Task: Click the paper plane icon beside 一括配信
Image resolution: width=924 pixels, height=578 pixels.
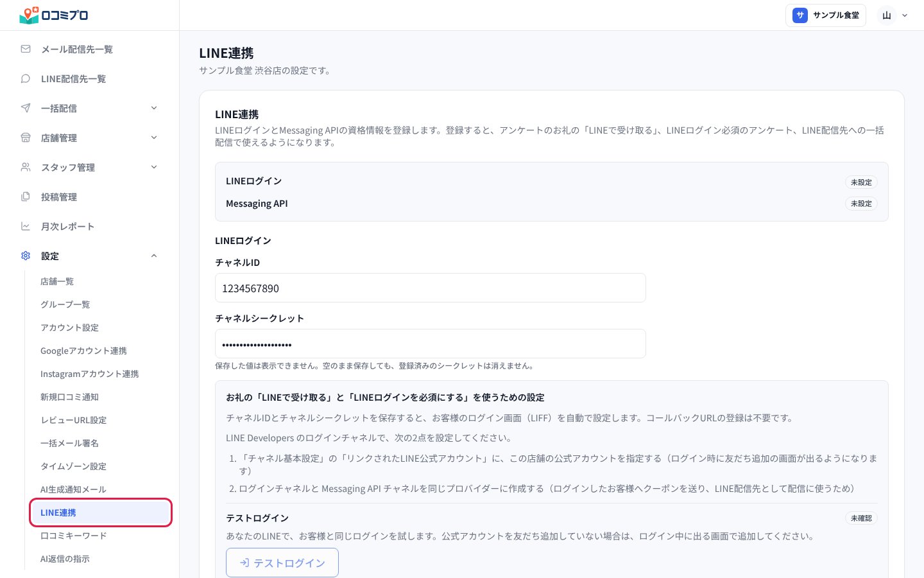Action: pos(26,108)
